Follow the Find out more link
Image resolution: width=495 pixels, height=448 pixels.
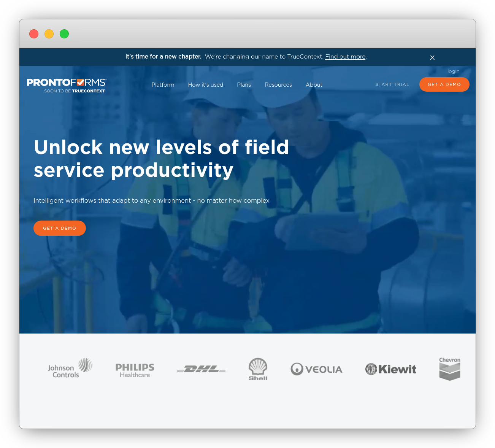click(x=345, y=57)
